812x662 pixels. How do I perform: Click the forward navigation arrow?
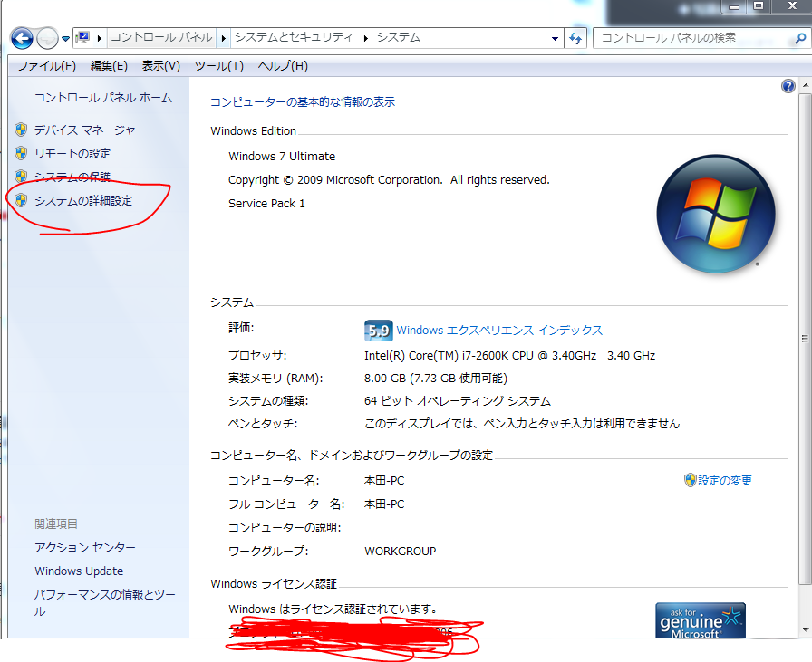point(45,38)
